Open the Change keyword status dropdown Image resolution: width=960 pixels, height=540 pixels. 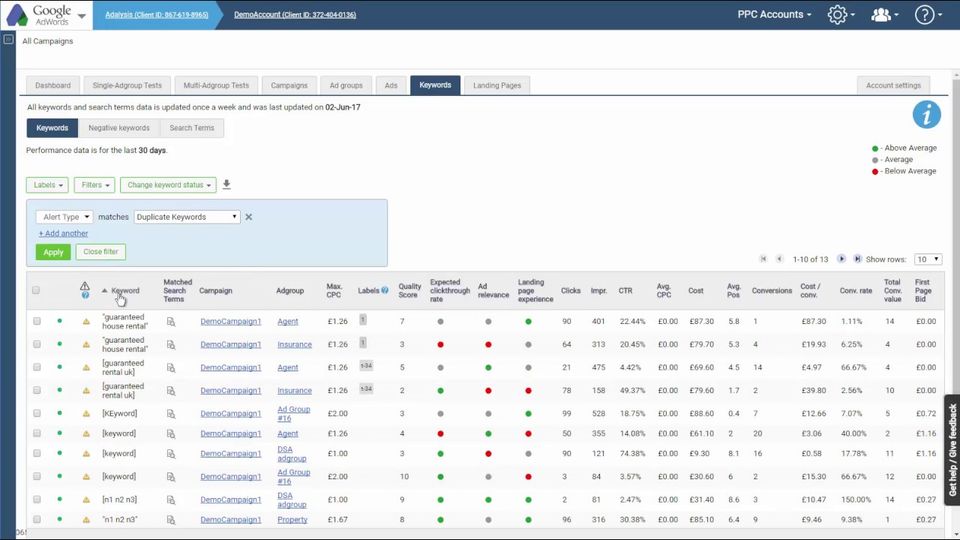(x=167, y=185)
